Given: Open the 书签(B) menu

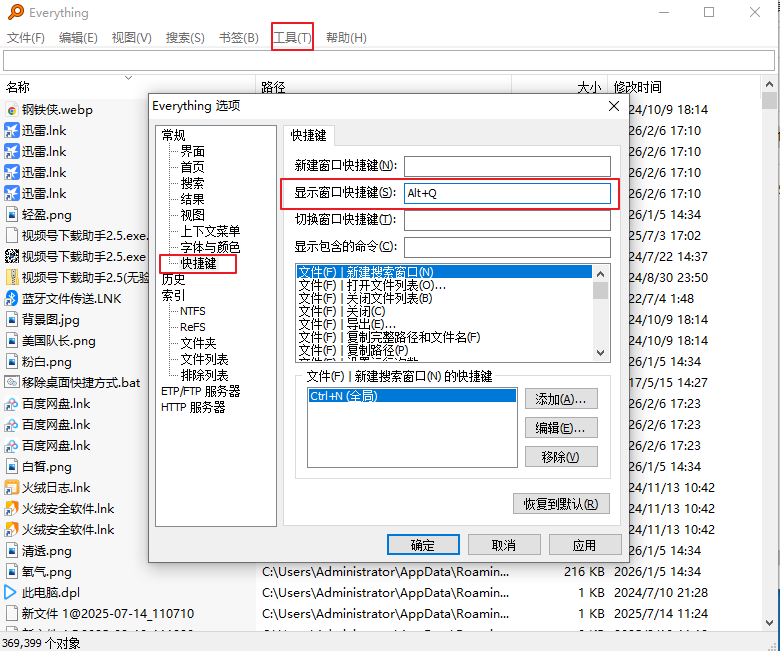Looking at the screenshot, I should click(x=239, y=38).
